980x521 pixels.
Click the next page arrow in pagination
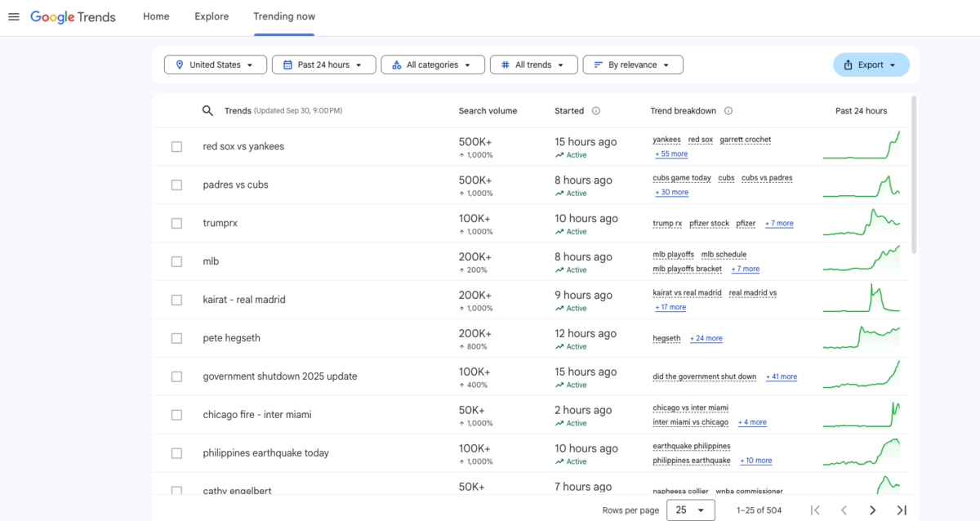coord(872,510)
